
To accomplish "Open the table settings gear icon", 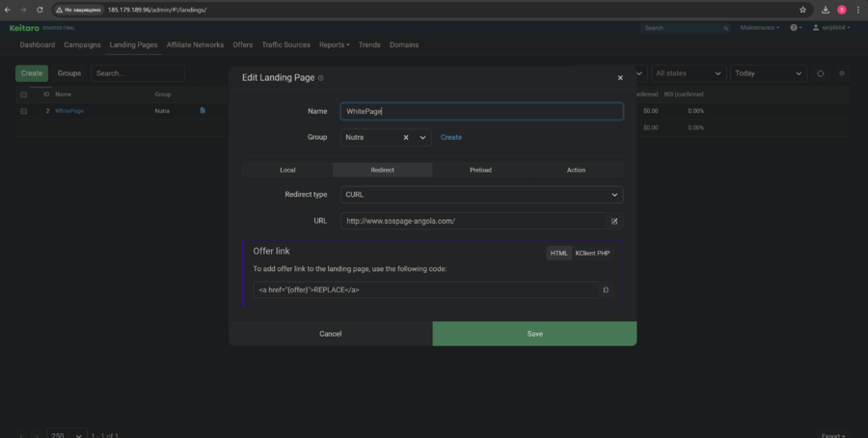I will tap(842, 73).
